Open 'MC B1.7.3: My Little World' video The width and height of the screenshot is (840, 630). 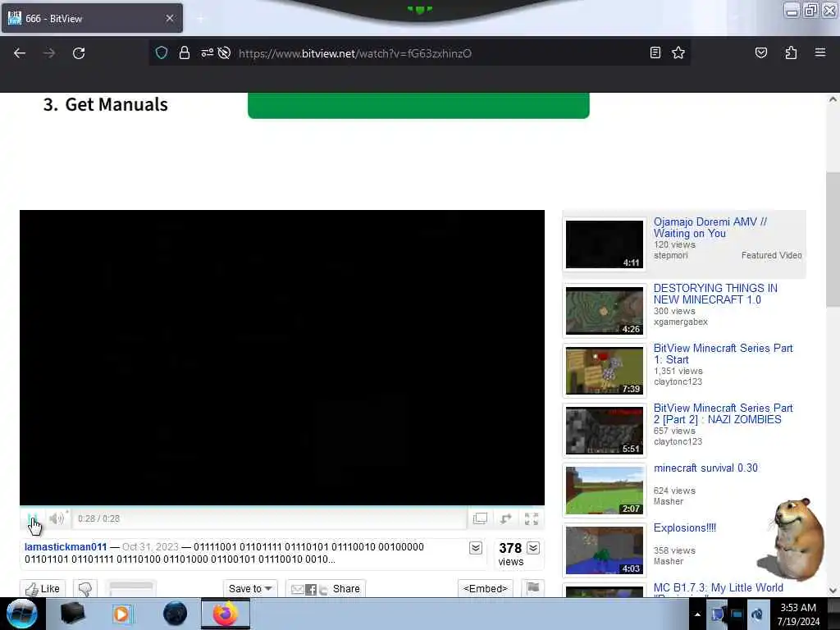718,588
